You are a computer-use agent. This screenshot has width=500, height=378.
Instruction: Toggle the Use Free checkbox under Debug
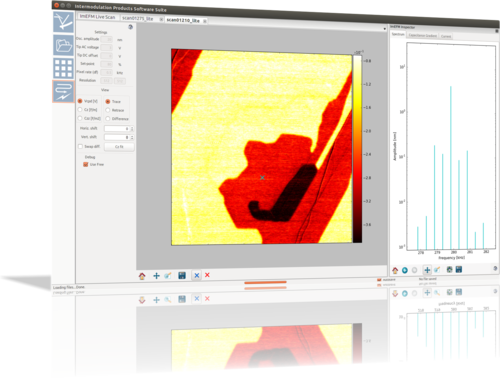(x=86, y=164)
